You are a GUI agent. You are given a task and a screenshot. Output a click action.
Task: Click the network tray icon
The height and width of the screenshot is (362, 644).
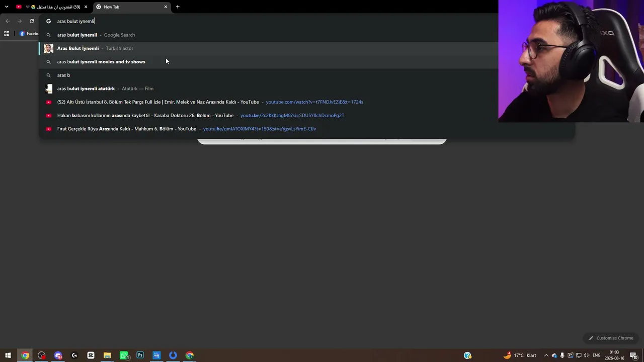[578, 355]
